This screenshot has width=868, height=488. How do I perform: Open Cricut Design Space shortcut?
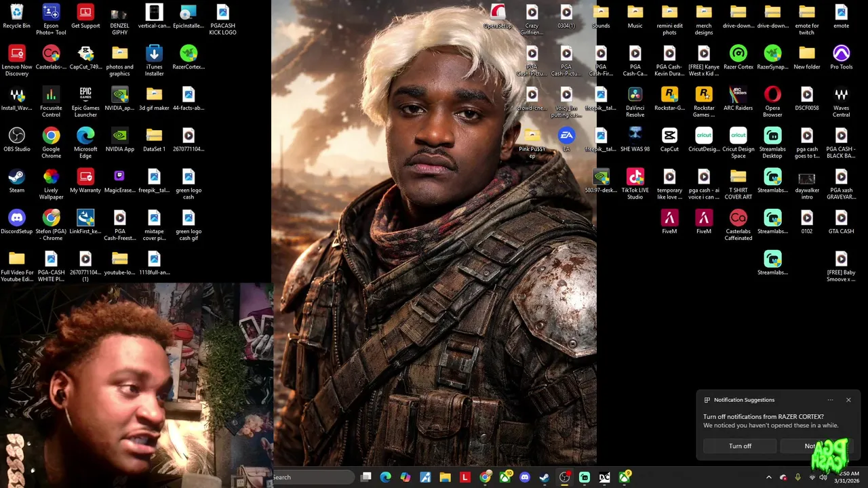click(x=738, y=143)
